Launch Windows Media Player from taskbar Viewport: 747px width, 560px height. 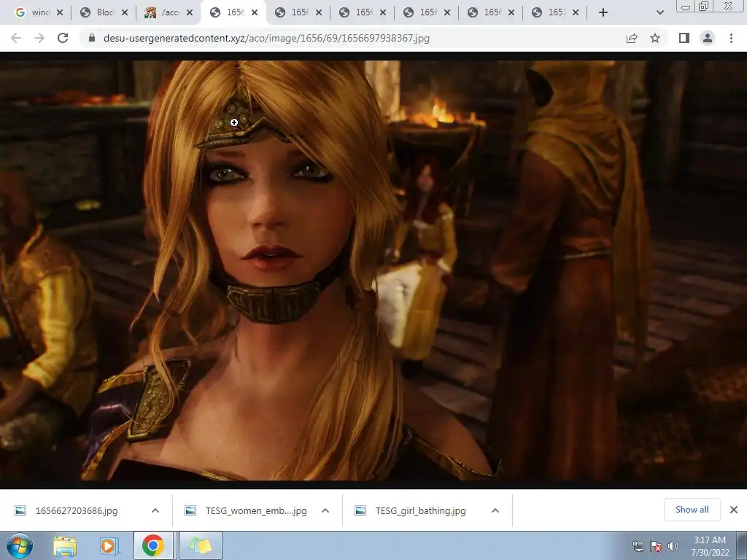(108, 545)
